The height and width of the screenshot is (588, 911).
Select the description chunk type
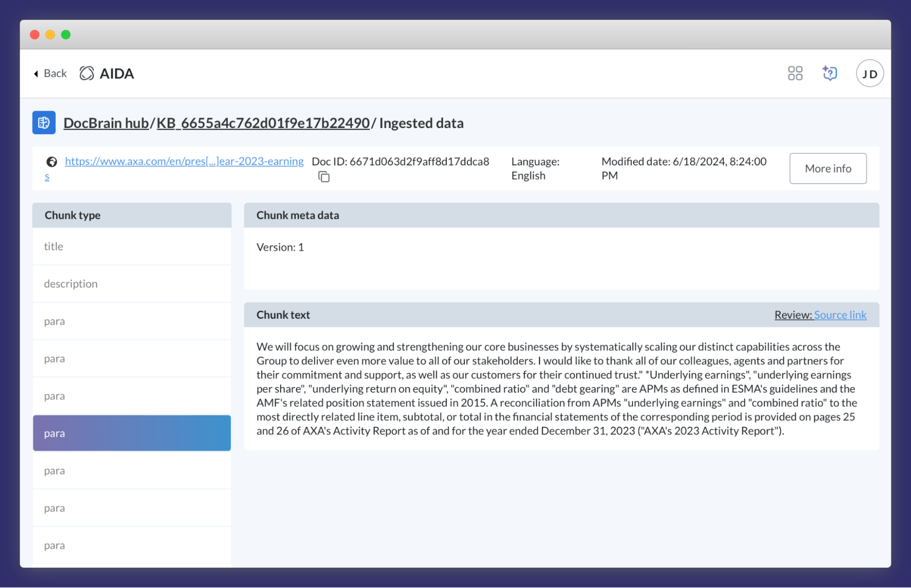[x=132, y=284]
